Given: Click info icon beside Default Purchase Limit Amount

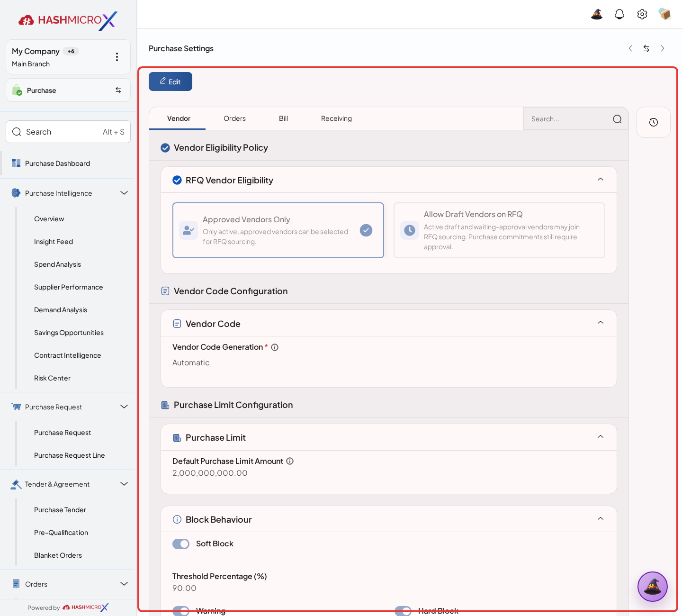Looking at the screenshot, I should 290,461.
